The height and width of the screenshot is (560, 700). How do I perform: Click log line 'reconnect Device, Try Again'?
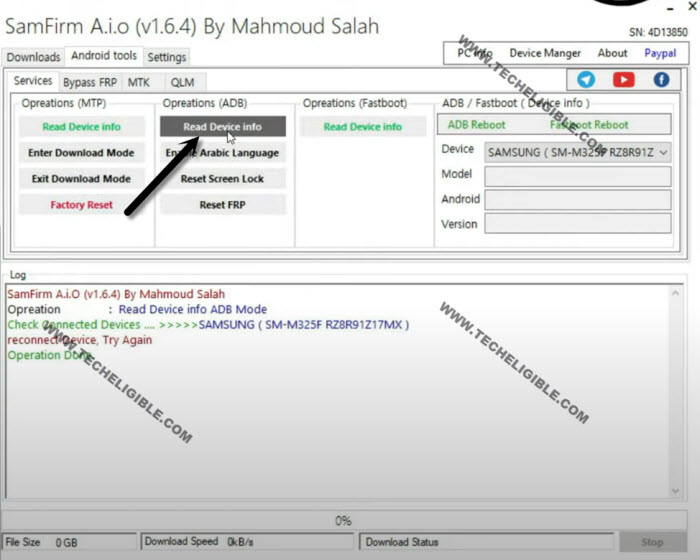tap(79, 340)
